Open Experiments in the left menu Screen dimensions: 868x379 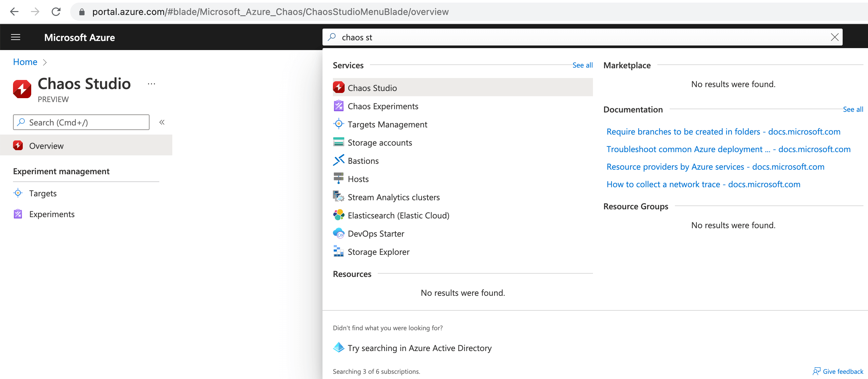52,214
